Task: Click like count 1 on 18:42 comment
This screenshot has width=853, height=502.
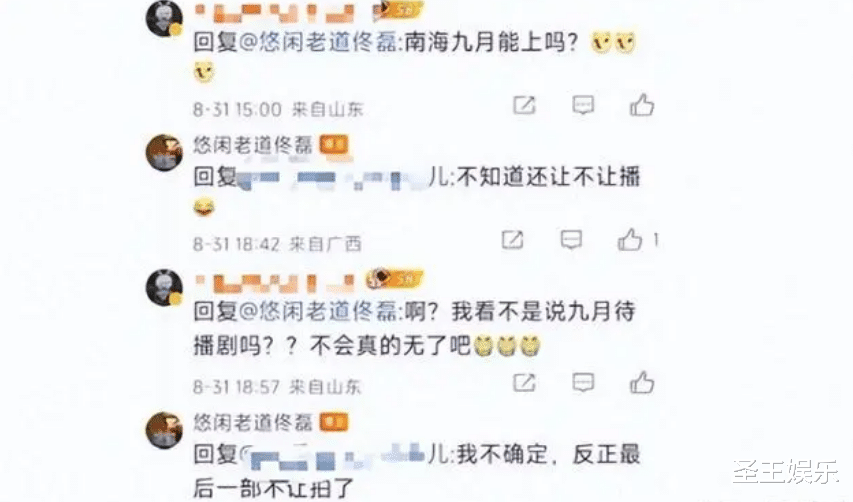Action: 656,239
